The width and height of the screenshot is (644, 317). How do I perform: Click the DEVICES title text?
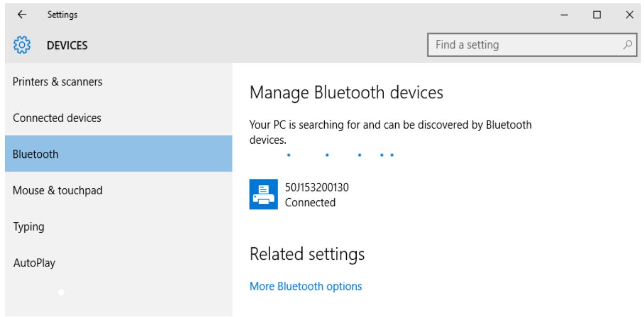[67, 45]
